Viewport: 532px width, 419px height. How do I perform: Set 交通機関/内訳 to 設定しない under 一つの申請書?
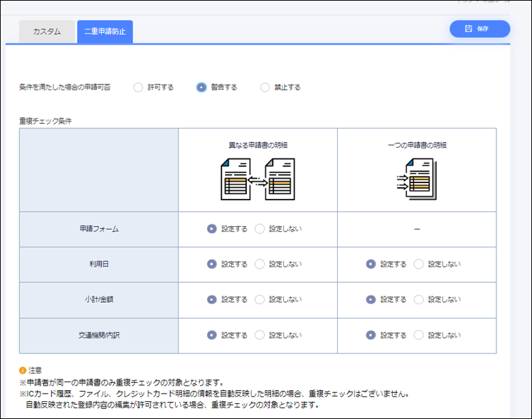pyautogui.click(x=418, y=335)
